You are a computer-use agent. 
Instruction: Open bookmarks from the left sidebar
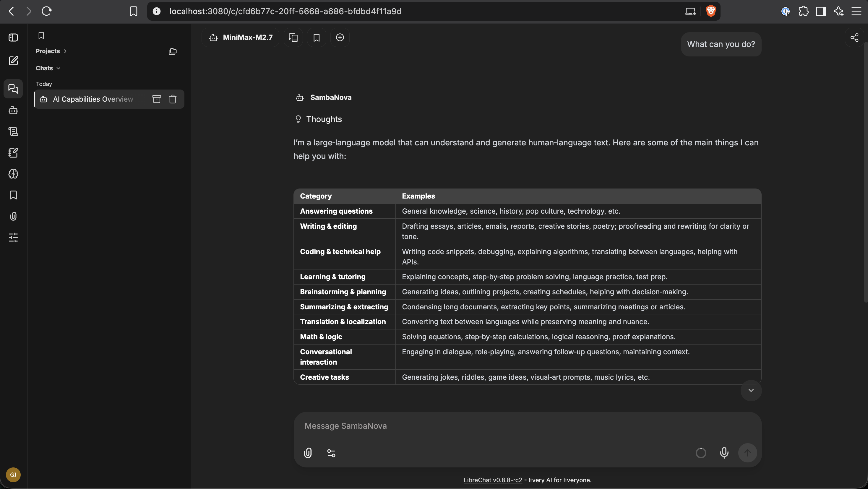tap(13, 195)
